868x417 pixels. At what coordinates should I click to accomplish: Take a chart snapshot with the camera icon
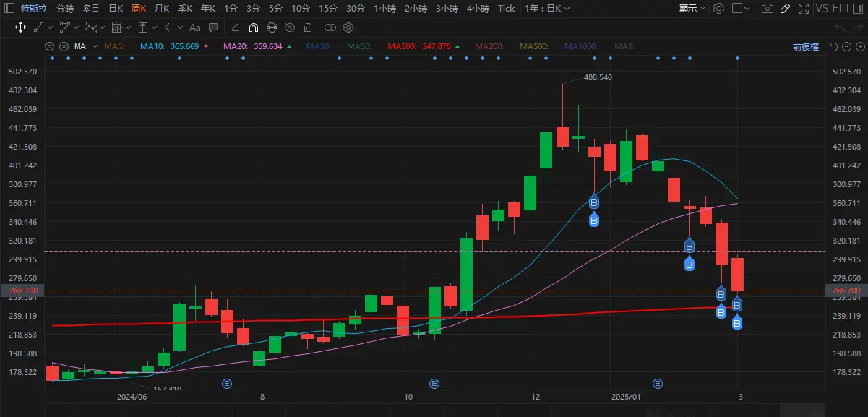tap(767, 8)
